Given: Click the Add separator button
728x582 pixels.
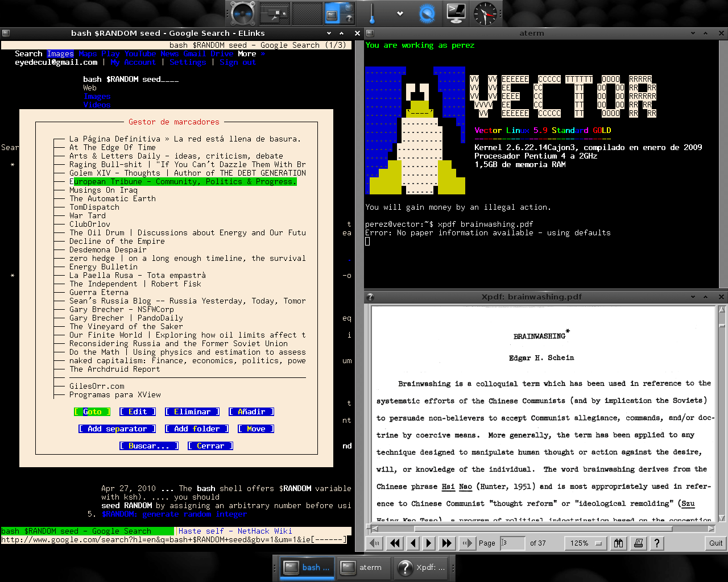Looking at the screenshot, I should click(117, 429).
